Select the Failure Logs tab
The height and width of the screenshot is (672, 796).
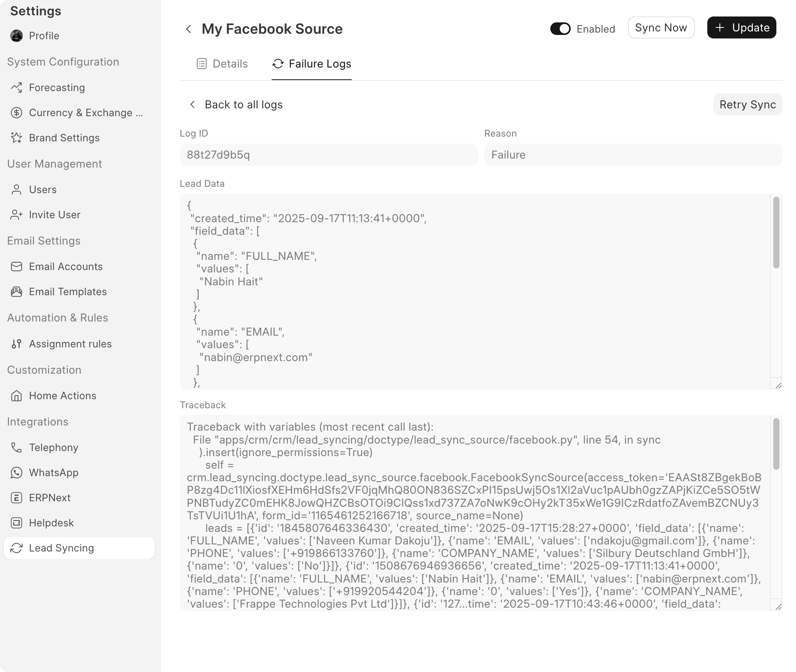click(312, 64)
